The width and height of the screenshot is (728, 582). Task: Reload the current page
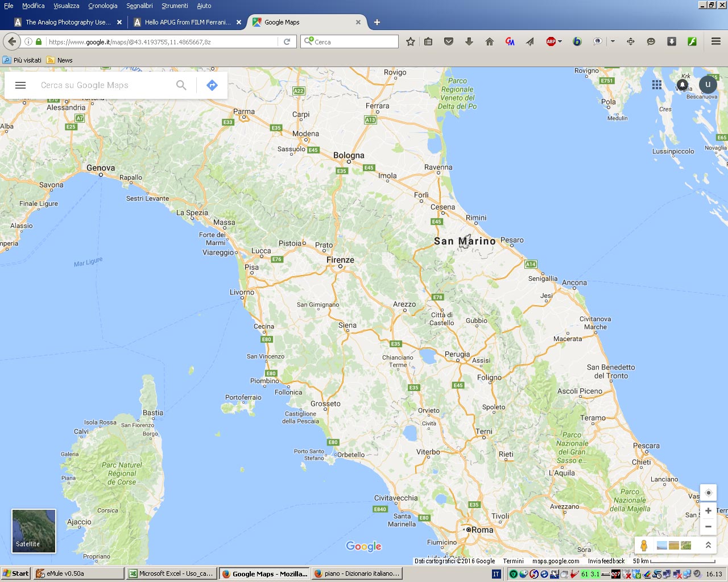point(287,41)
